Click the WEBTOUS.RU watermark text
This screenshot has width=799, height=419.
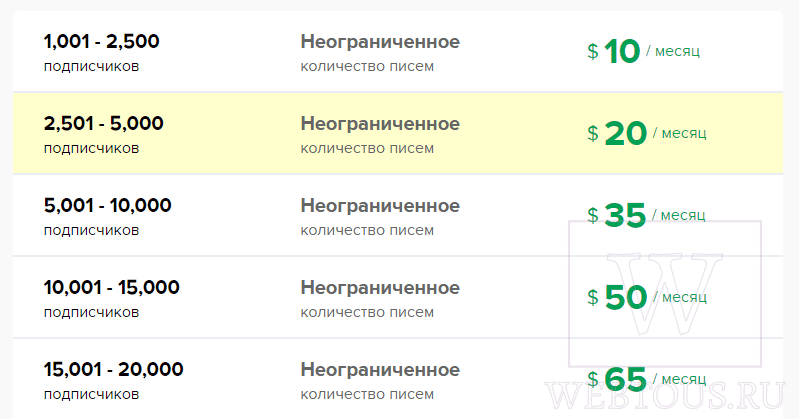pos(664,396)
